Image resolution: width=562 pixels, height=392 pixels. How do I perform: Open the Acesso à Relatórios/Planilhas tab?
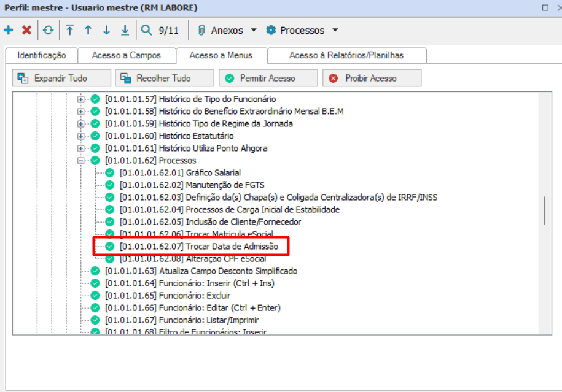(346, 55)
